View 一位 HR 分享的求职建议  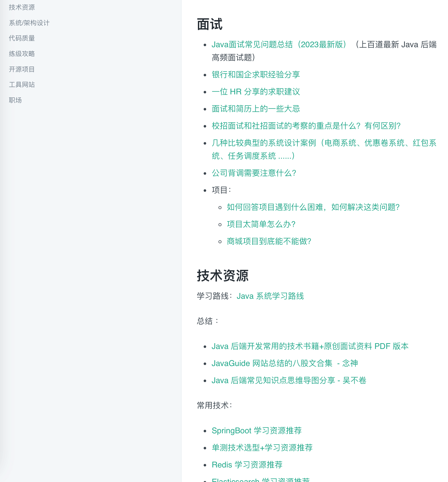click(x=256, y=92)
